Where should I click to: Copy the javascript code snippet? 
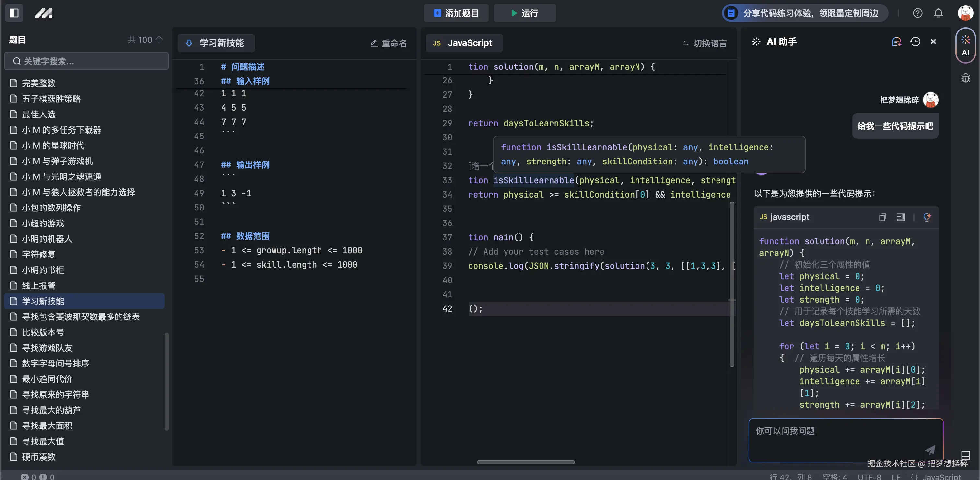[x=882, y=217]
